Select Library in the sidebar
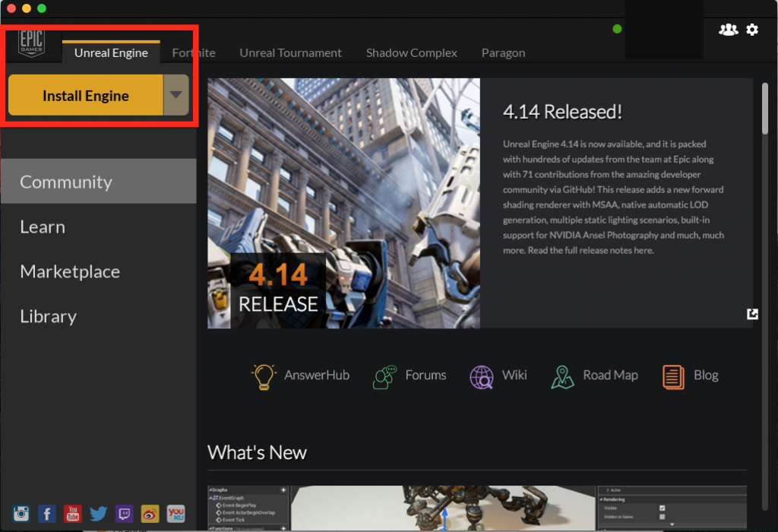Screen dimensions: 778x532 click(98, 316)
